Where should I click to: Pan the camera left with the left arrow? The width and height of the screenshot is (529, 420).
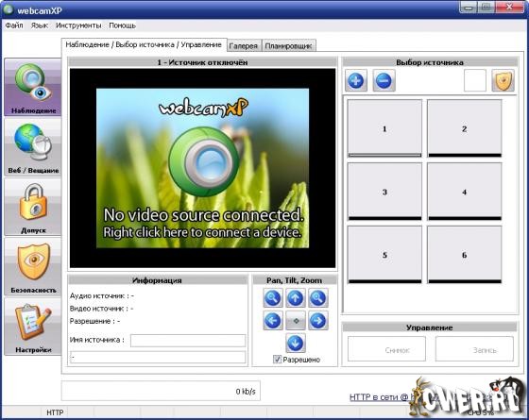[x=273, y=321]
